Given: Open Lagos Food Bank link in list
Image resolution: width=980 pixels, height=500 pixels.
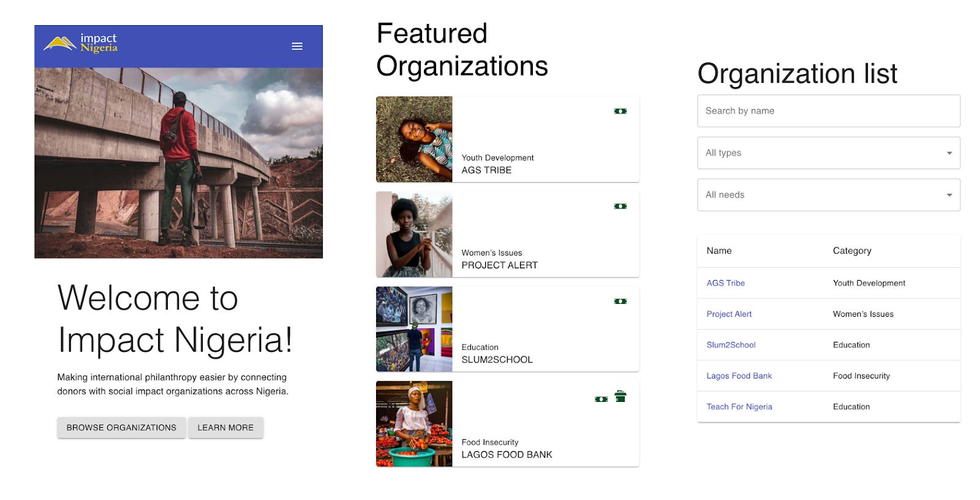Looking at the screenshot, I should (739, 376).
